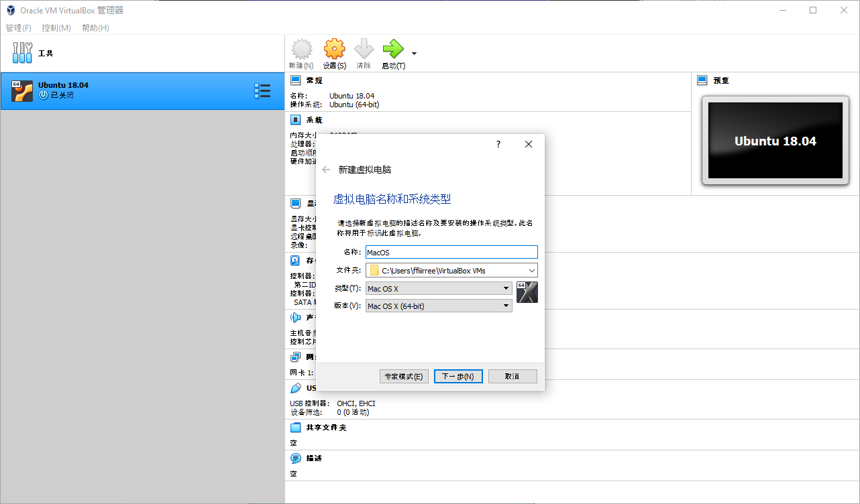Viewport: 860px width, 504px height.
Task: Expand the Start button dropdown arrow
Action: tap(414, 53)
